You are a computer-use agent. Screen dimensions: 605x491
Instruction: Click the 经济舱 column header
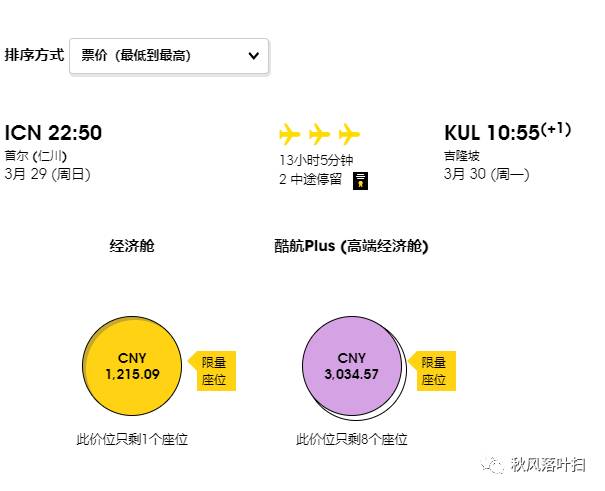[132, 246]
